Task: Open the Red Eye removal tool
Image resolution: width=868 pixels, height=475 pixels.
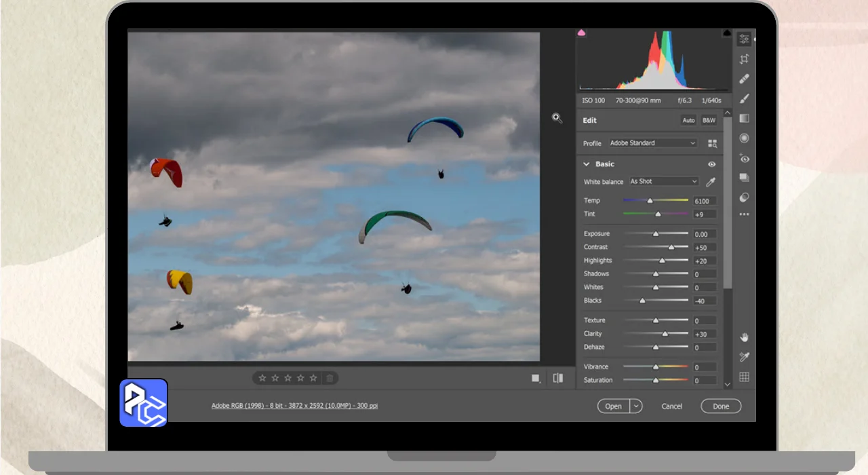Action: (744, 158)
